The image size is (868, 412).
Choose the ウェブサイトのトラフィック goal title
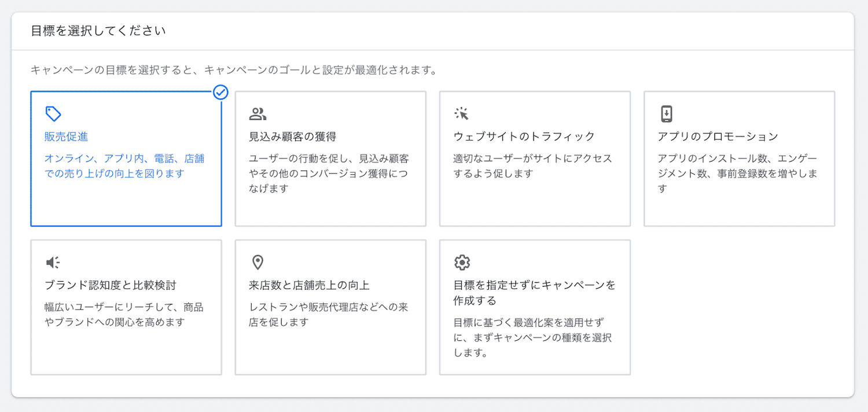click(524, 137)
